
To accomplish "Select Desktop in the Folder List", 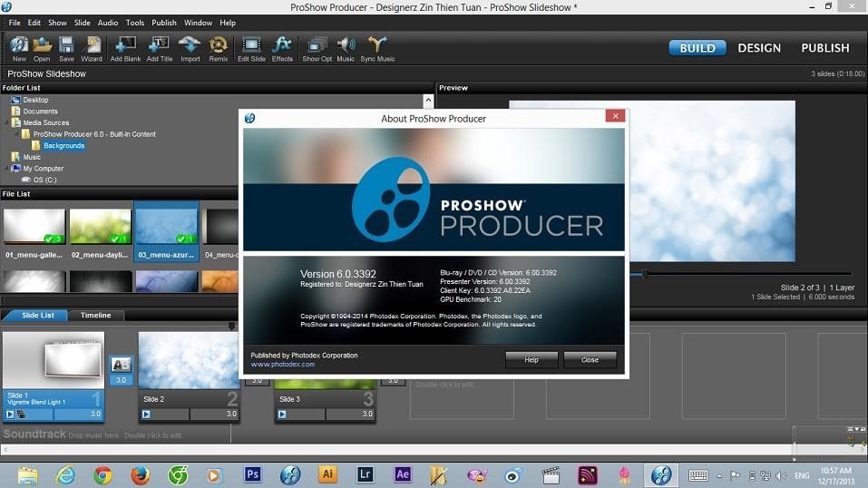I will [x=35, y=100].
